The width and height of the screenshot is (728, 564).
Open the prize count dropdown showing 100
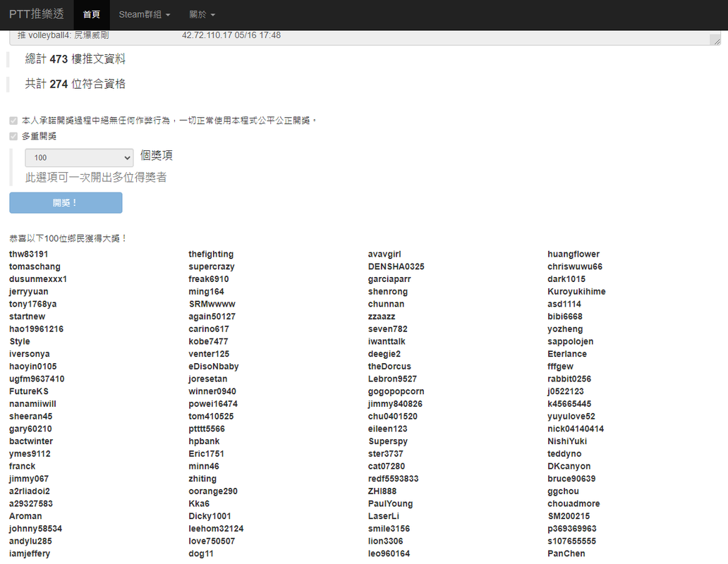(79, 158)
